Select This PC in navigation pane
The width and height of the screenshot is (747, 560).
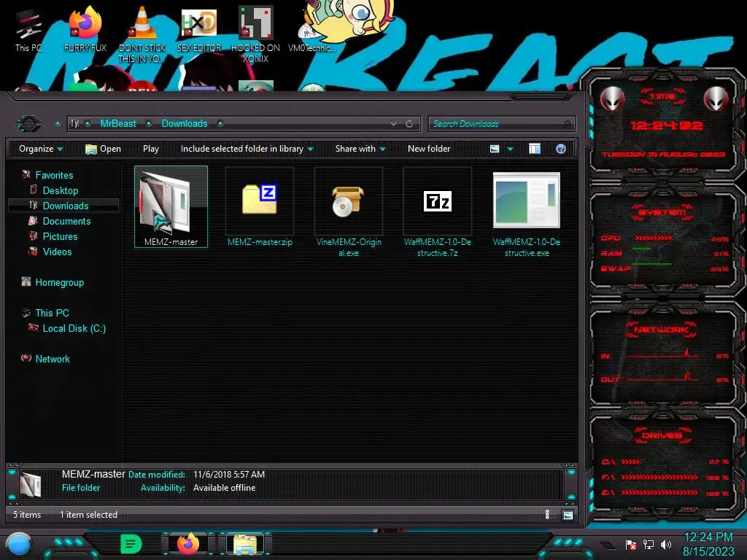tap(53, 313)
